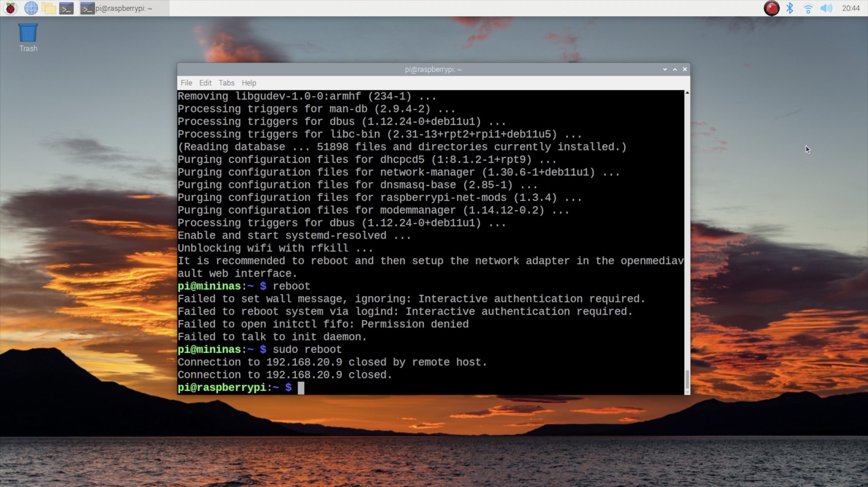Launch a new Terminal from the taskbar
The width and height of the screenshot is (868, 487).
coord(66,8)
